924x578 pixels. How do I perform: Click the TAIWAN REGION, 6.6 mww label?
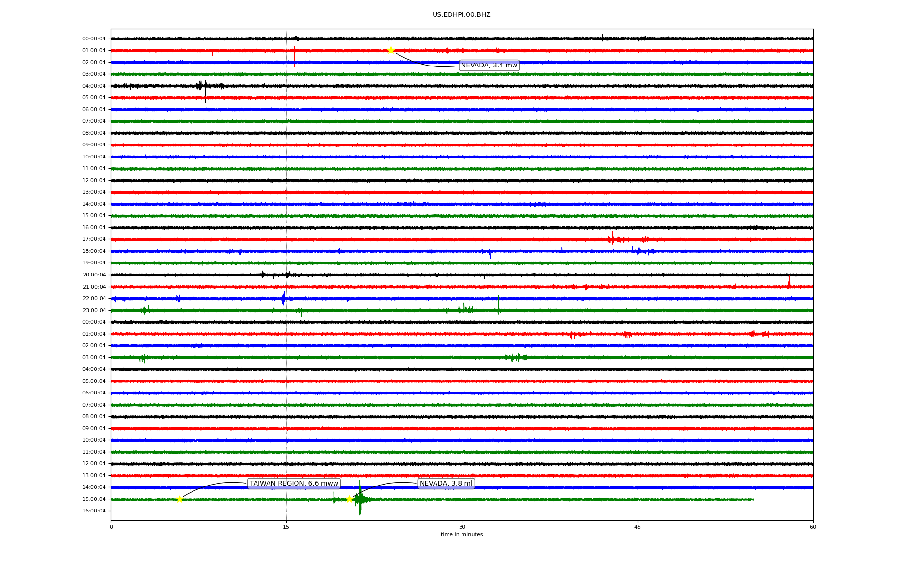294,484
